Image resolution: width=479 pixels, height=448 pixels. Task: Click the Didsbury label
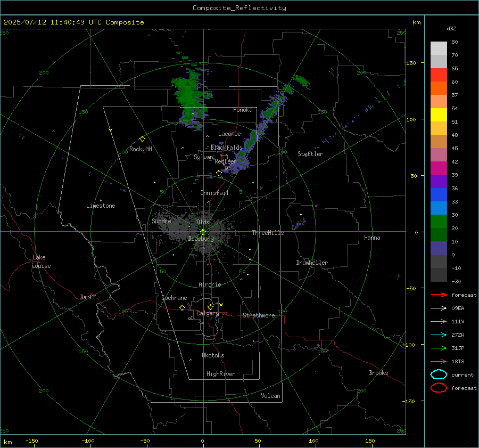pyautogui.click(x=201, y=239)
